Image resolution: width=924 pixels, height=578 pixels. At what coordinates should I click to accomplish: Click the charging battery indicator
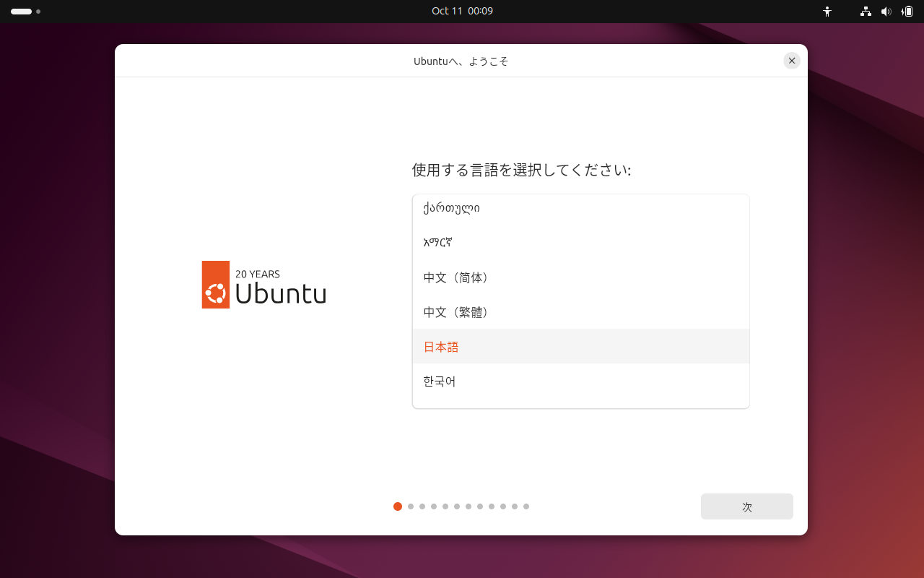pos(907,12)
